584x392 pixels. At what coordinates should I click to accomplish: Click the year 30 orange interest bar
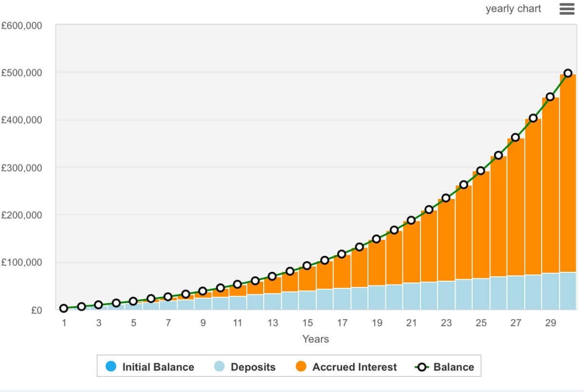pos(567,170)
